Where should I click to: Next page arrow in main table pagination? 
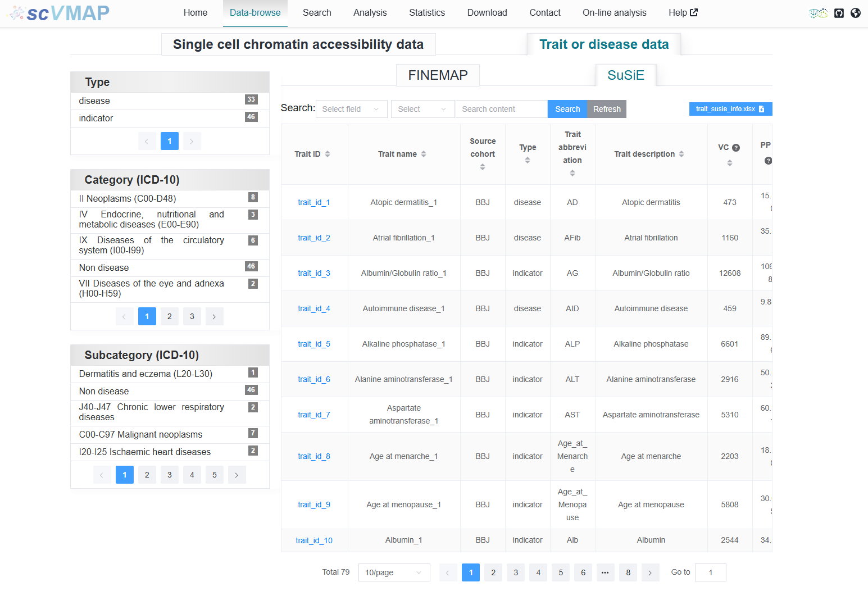(651, 572)
